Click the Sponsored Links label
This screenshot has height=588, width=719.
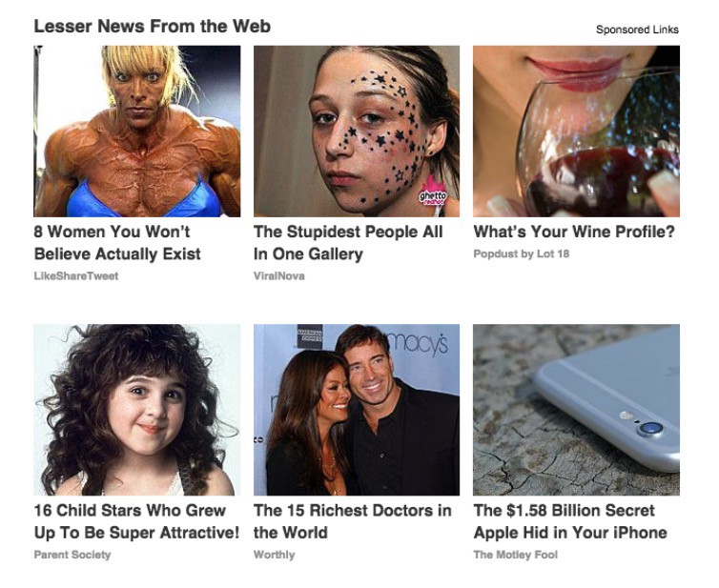coord(637,30)
